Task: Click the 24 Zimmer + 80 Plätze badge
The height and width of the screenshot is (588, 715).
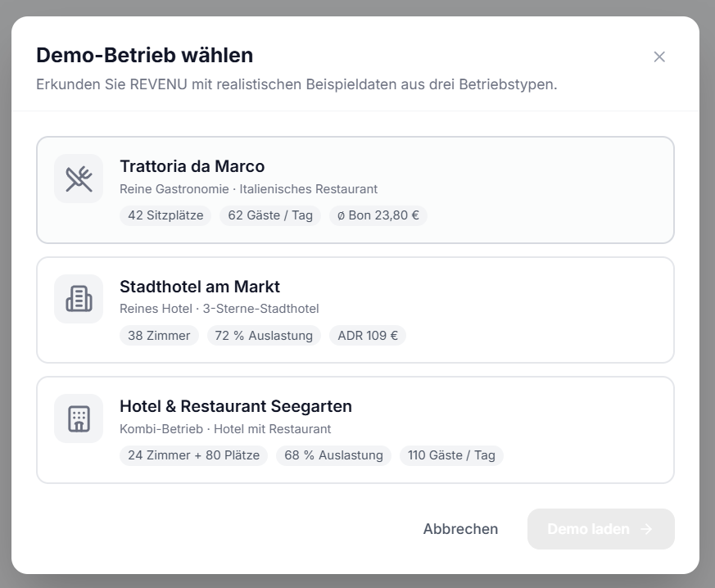Action: point(193,455)
